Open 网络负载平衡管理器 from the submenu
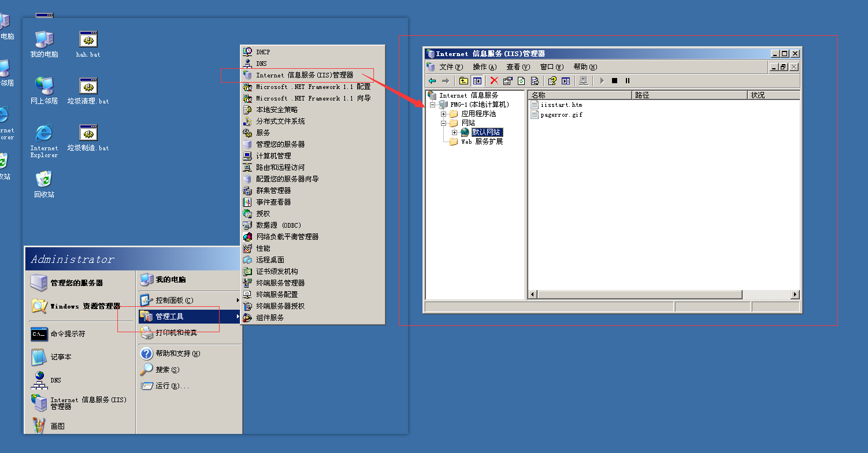Viewport: 868px width, 453px height. (x=313, y=237)
